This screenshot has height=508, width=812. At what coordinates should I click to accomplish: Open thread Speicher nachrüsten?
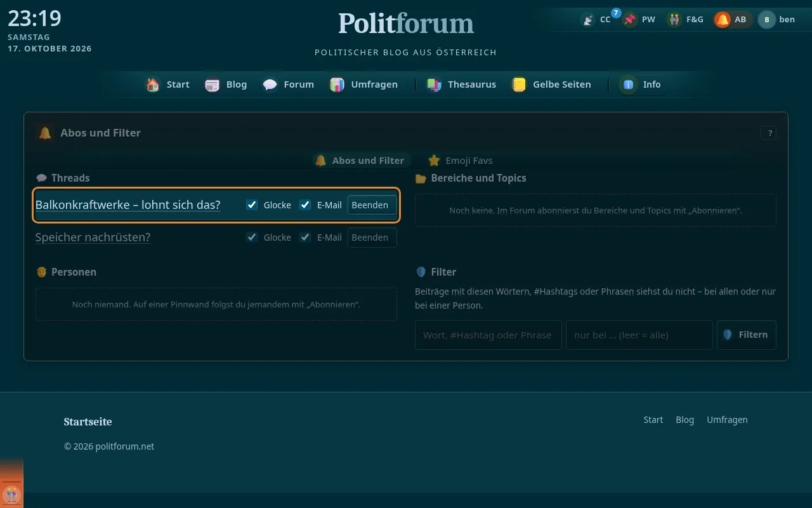coord(93,237)
